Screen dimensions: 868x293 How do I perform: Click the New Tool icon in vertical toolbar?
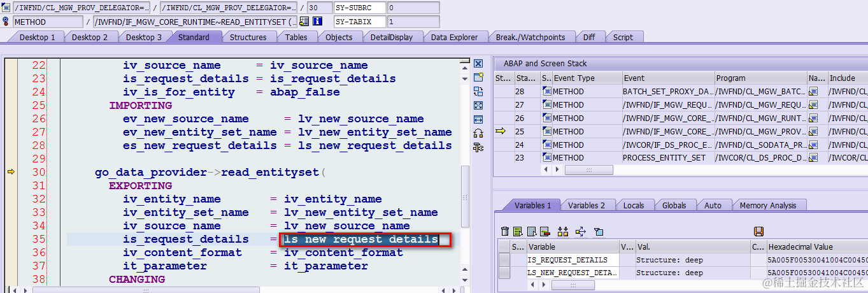[478, 78]
